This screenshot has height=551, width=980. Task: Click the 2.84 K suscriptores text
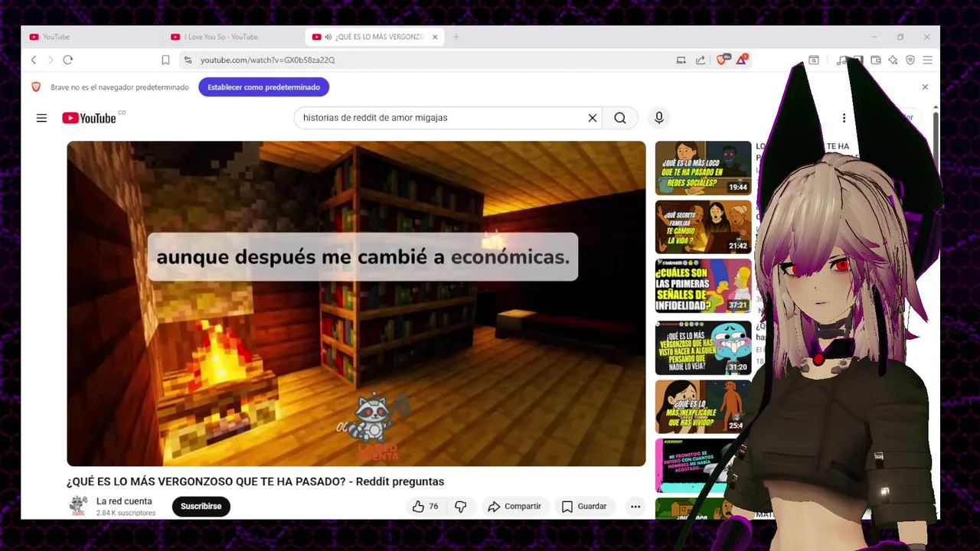tap(126, 513)
